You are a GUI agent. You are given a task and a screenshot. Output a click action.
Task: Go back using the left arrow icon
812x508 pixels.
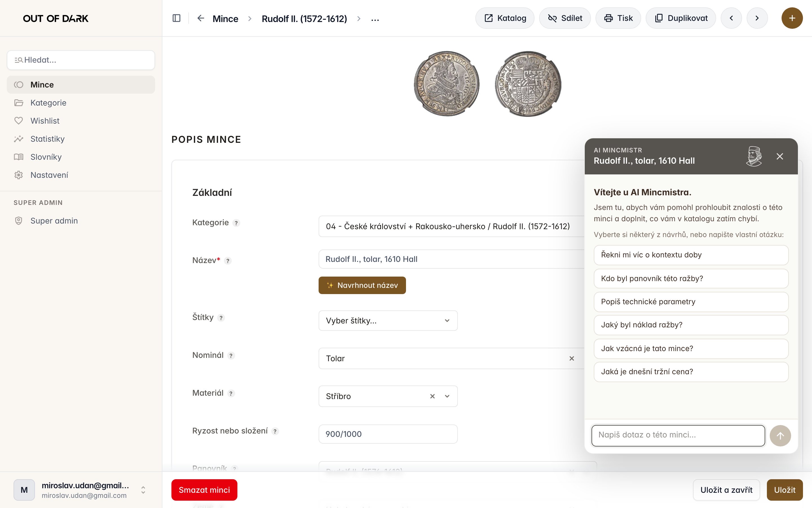click(201, 18)
